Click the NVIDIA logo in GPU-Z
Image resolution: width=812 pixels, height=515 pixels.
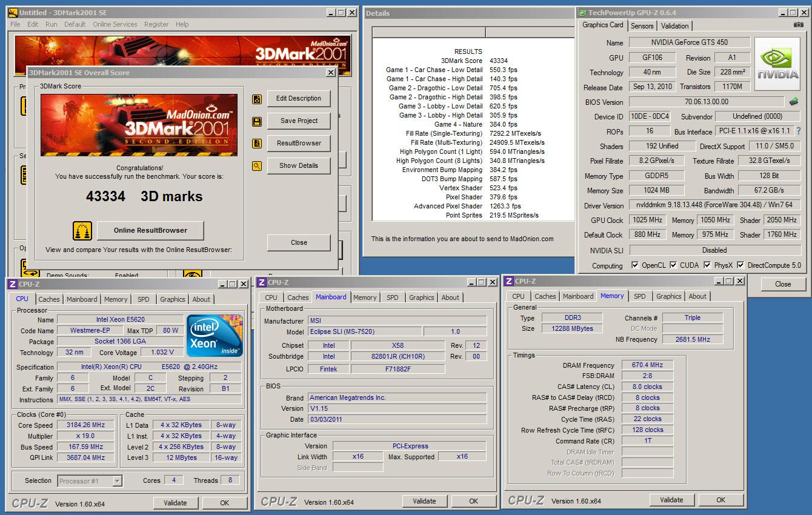pyautogui.click(x=778, y=64)
